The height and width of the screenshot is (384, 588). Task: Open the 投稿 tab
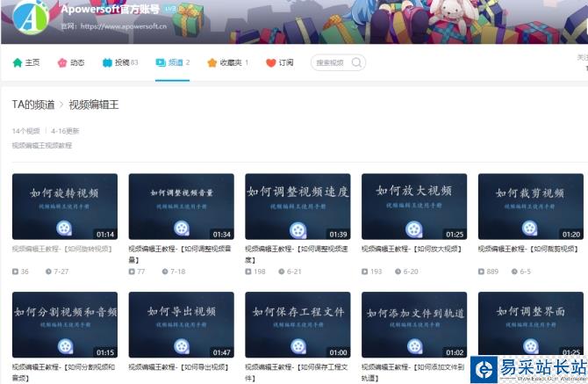pyautogui.click(x=120, y=63)
